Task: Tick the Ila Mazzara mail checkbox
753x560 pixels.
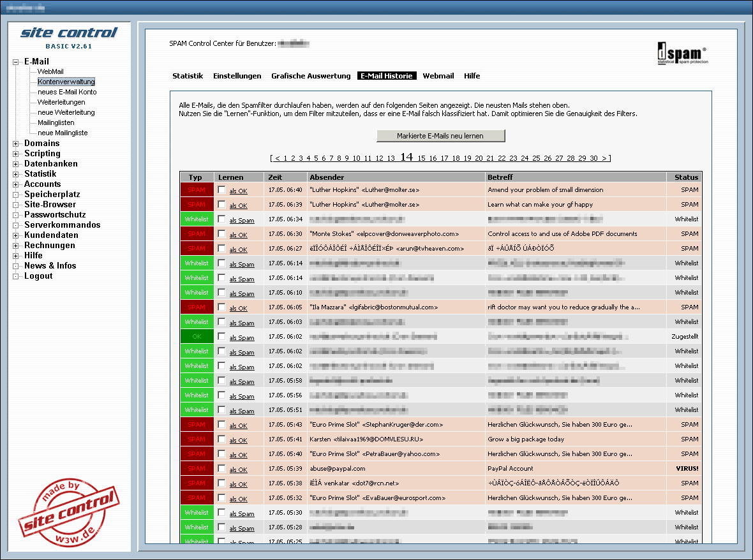Action: [x=221, y=307]
